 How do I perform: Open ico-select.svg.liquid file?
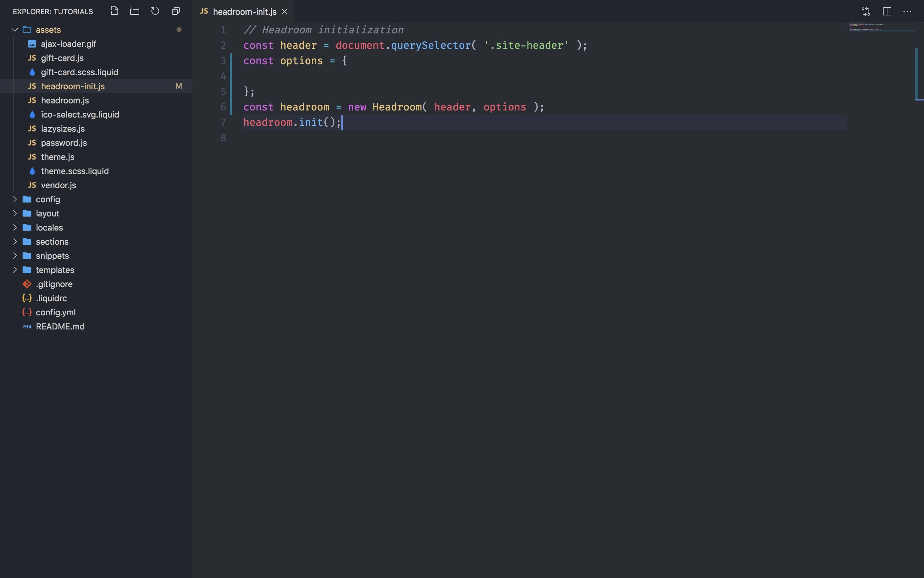(96, 114)
